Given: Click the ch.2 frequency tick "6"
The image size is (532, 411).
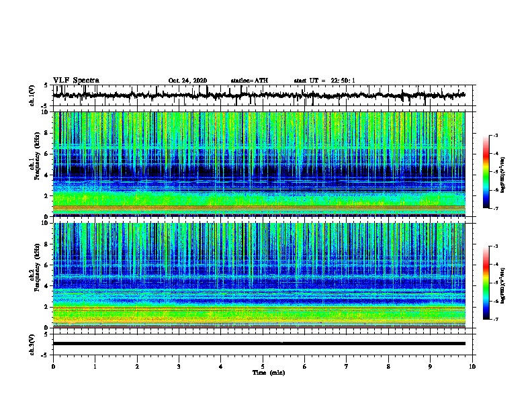Looking at the screenshot, I should click(x=48, y=265).
